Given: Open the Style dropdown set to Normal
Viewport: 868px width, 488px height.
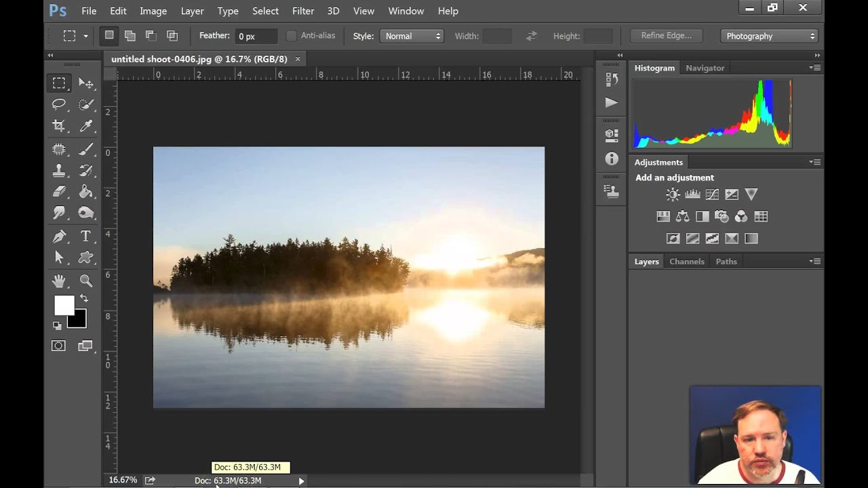Looking at the screenshot, I should point(412,36).
